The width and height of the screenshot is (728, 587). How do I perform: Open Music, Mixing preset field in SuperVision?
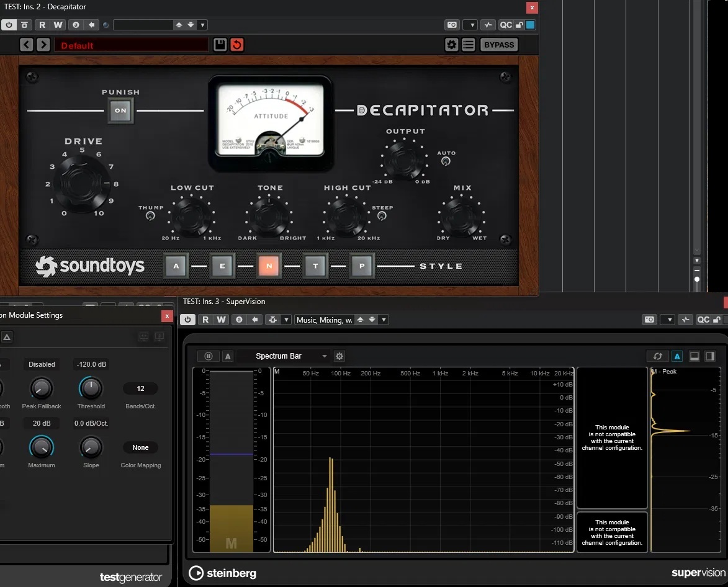click(325, 320)
